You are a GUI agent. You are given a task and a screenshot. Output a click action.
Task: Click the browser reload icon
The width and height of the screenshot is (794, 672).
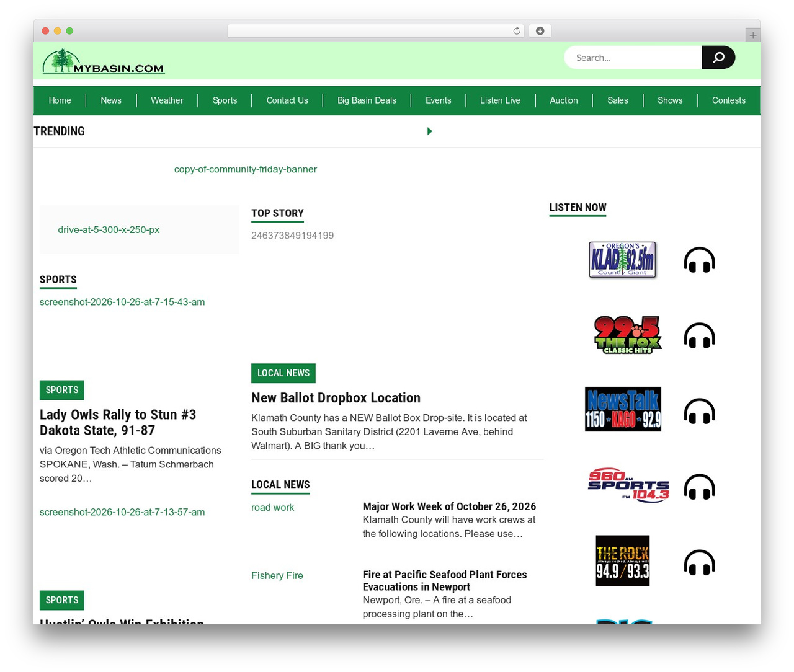[x=516, y=31]
